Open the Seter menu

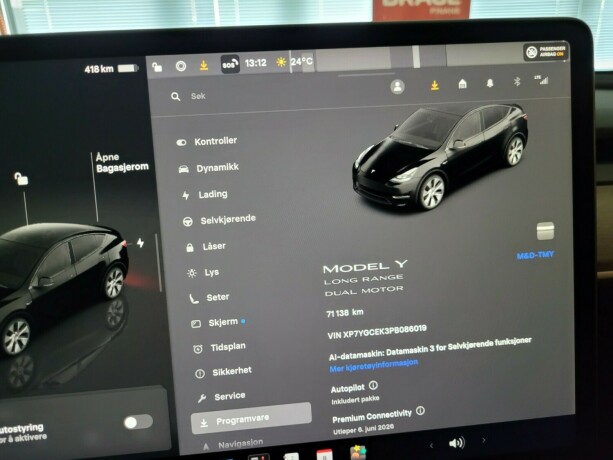[x=209, y=298]
